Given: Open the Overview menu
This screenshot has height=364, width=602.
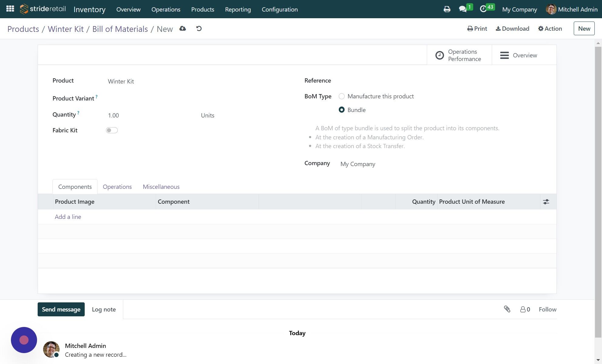Looking at the screenshot, I should pyautogui.click(x=128, y=9).
